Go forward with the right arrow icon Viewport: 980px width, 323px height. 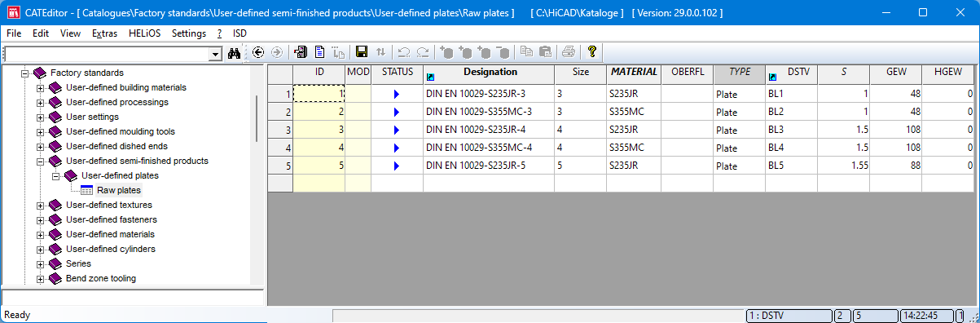tap(277, 52)
